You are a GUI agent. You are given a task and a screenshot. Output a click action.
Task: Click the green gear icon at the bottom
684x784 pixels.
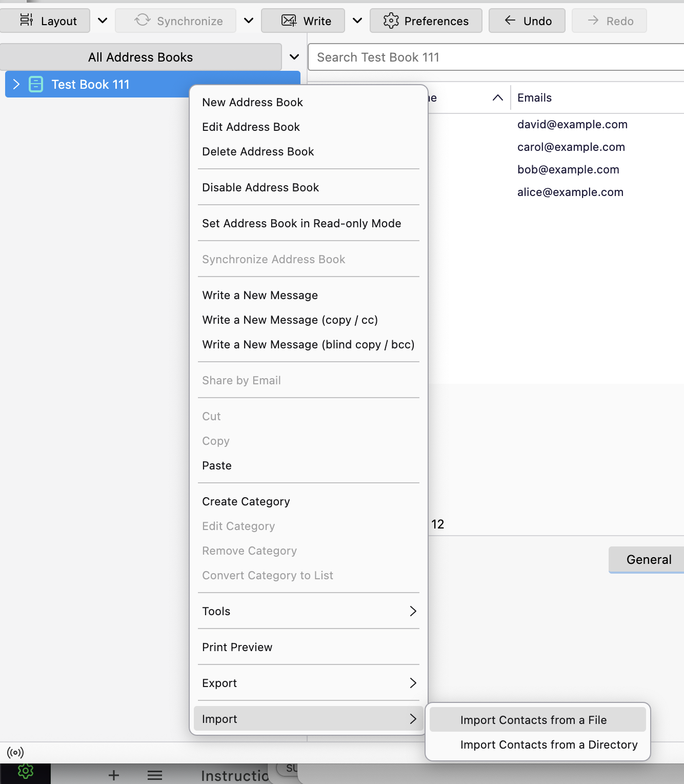(25, 772)
